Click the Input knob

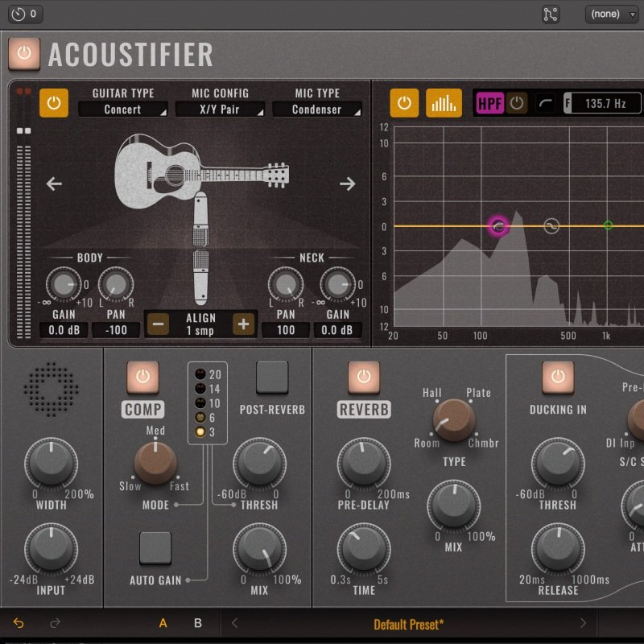pos(52,549)
